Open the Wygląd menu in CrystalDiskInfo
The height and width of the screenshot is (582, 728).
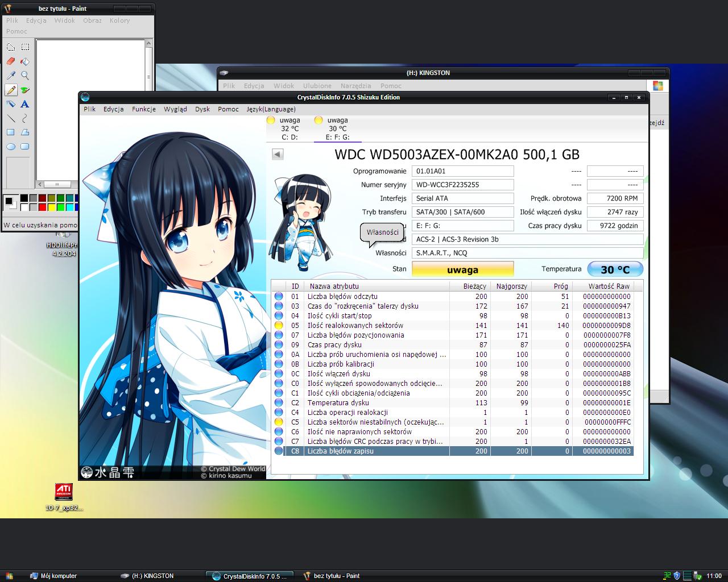point(175,109)
